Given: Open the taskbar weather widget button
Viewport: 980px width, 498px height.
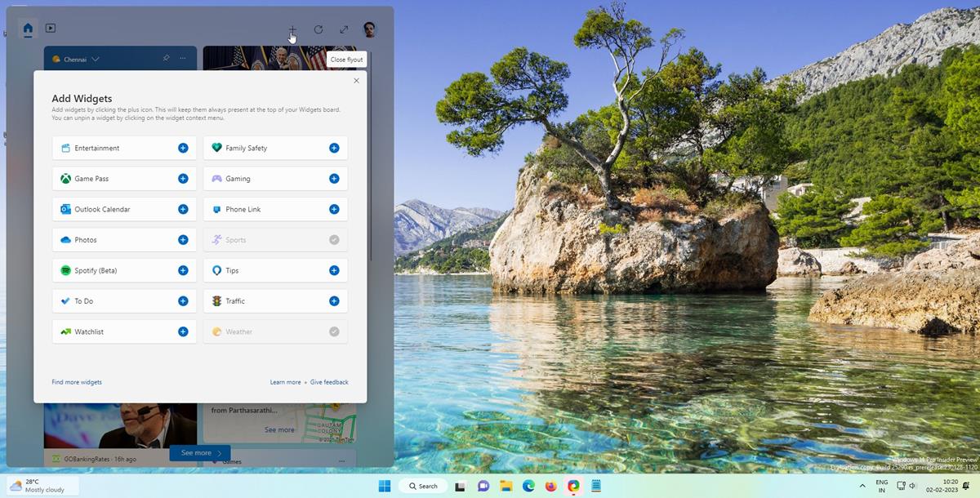Looking at the screenshot, I should coord(43,486).
